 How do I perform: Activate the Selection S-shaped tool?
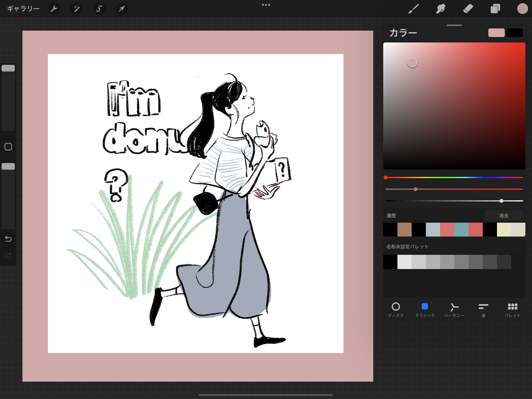99,9
